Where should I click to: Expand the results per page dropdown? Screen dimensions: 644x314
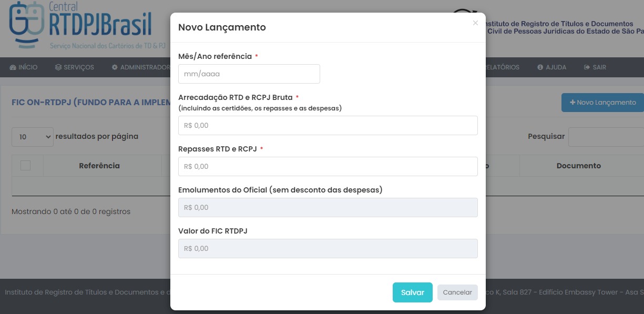[x=33, y=137]
